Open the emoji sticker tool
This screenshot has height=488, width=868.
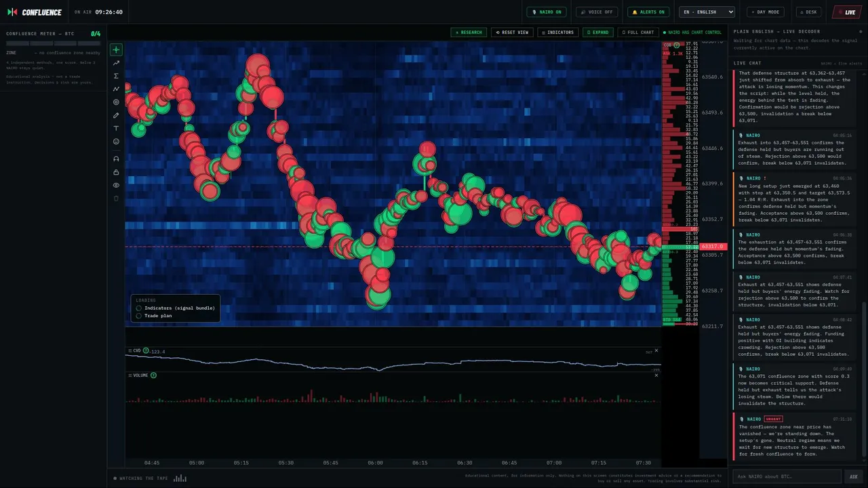(x=116, y=142)
